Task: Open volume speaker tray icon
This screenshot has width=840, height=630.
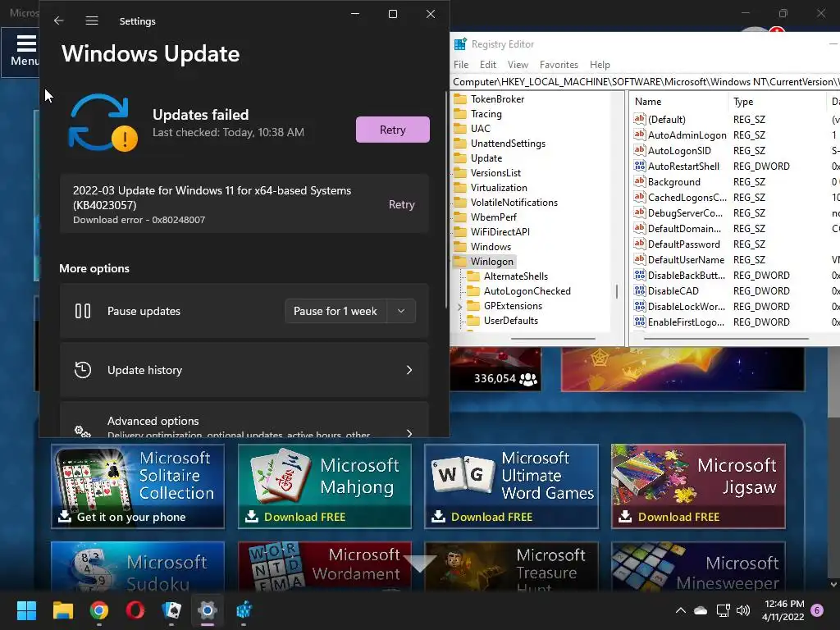Action: click(743, 610)
